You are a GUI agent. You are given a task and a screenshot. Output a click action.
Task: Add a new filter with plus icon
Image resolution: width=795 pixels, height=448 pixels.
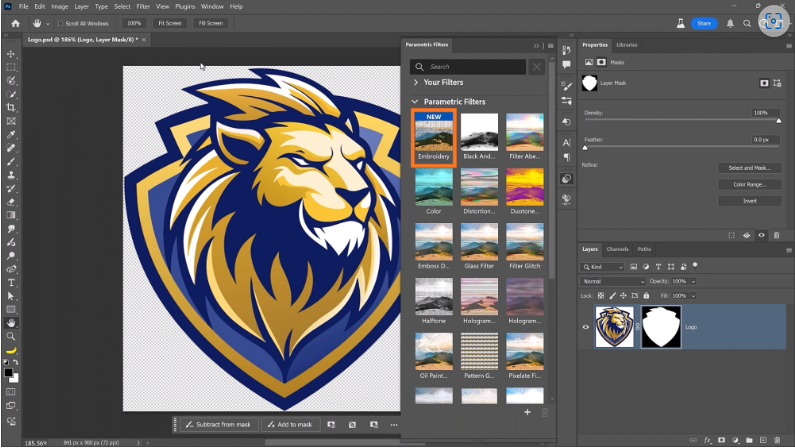pyautogui.click(x=527, y=413)
